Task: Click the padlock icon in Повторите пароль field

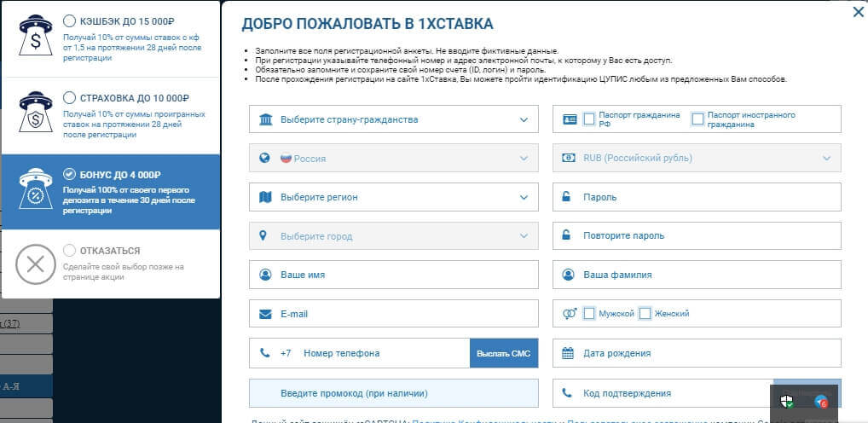Action: pos(566,235)
